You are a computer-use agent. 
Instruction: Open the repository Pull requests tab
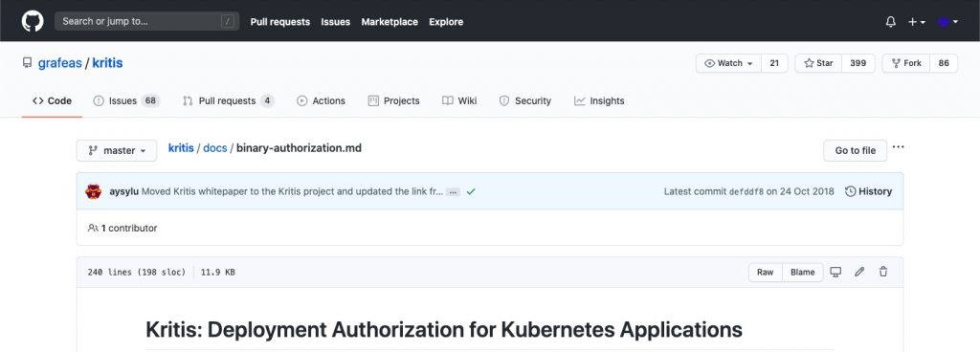point(228,100)
